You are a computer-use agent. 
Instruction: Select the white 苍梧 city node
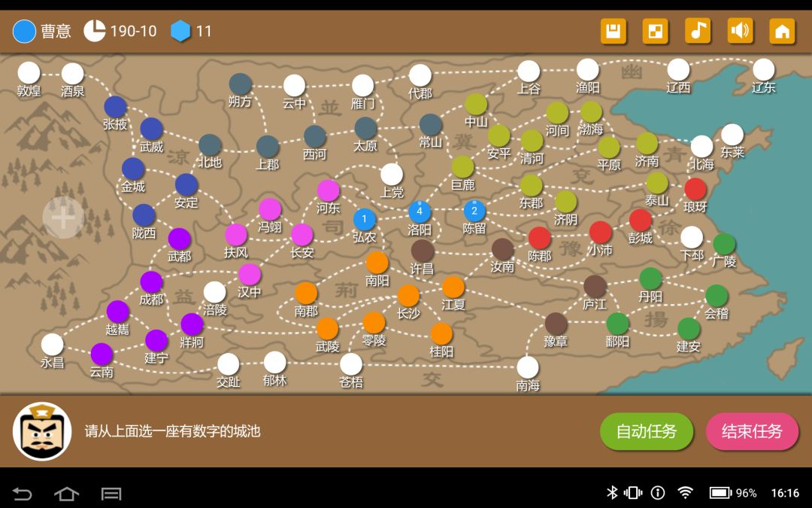pyautogui.click(x=351, y=364)
